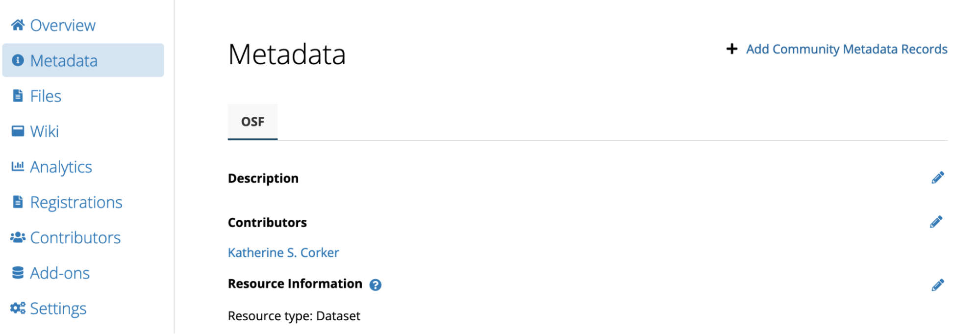The height and width of the screenshot is (334, 980).
Task: Click the Contributors people icon
Action: (x=18, y=237)
